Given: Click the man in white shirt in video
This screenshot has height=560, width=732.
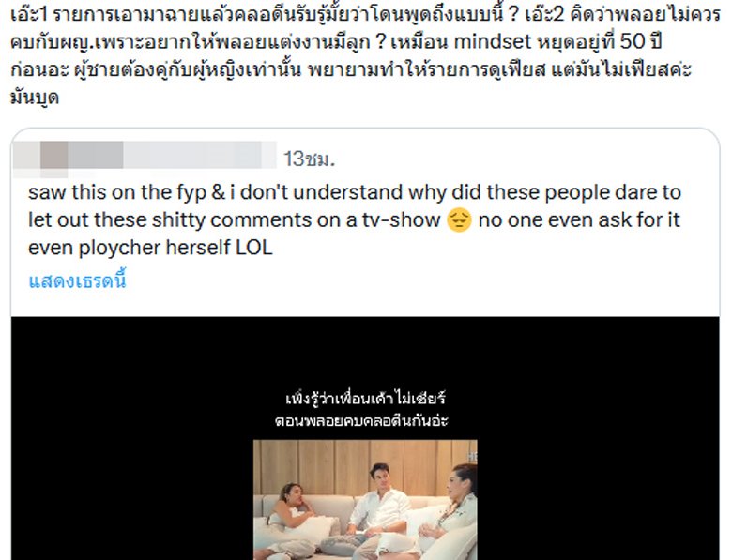Looking at the screenshot, I should (x=378, y=507).
